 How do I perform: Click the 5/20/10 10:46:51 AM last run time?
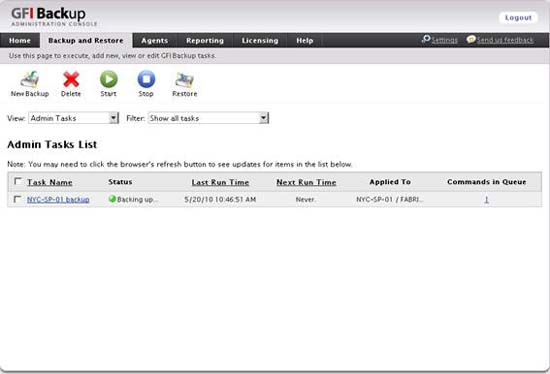[x=220, y=199]
